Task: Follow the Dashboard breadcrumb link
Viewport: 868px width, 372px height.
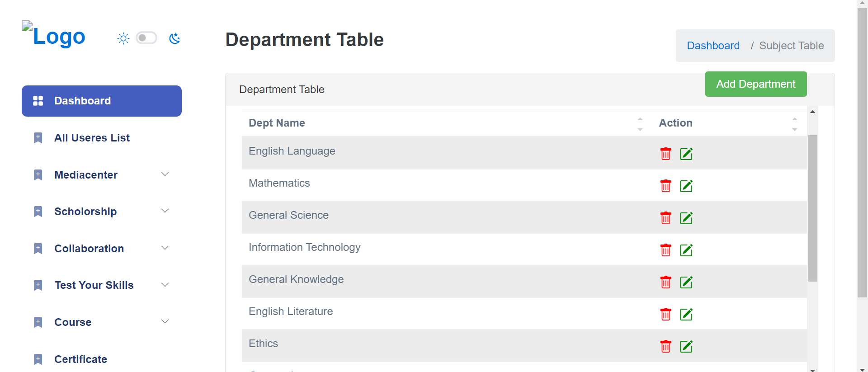Action: pos(713,46)
